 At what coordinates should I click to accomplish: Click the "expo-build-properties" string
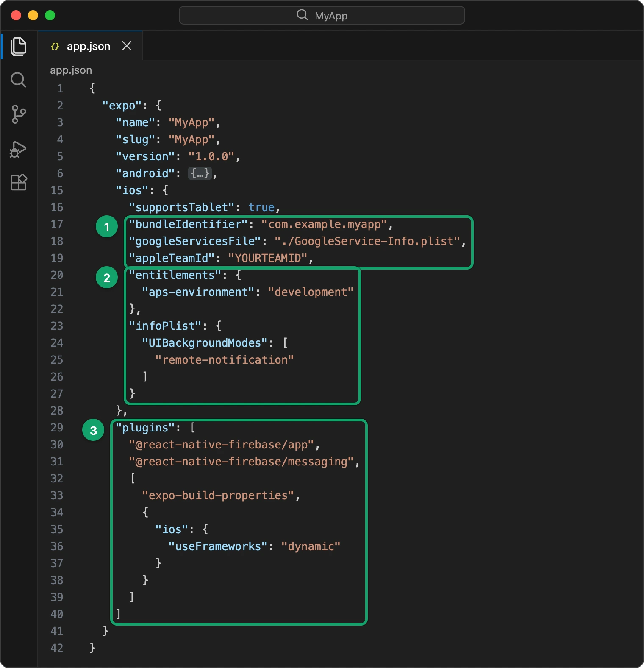218,495
